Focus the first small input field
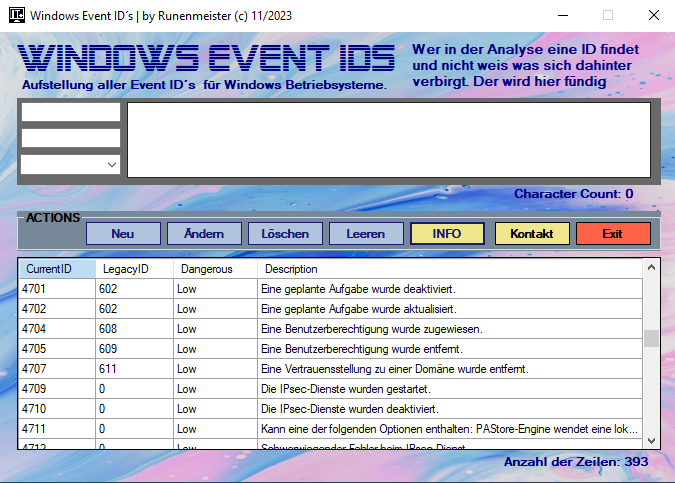Viewport: 675px width, 483px height. click(71, 112)
